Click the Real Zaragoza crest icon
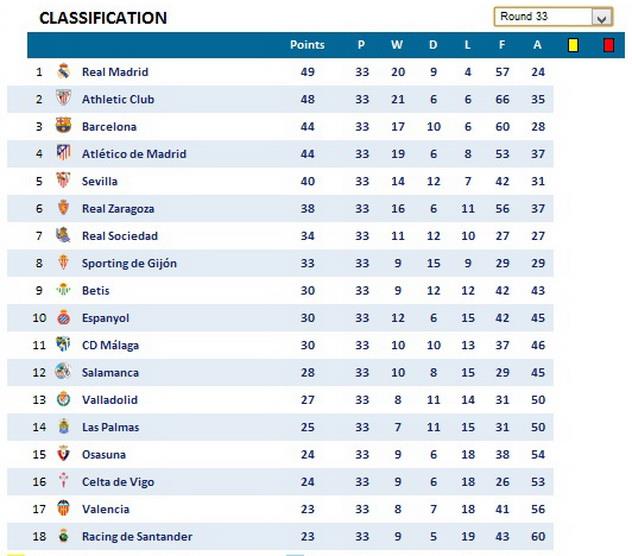 63,209
